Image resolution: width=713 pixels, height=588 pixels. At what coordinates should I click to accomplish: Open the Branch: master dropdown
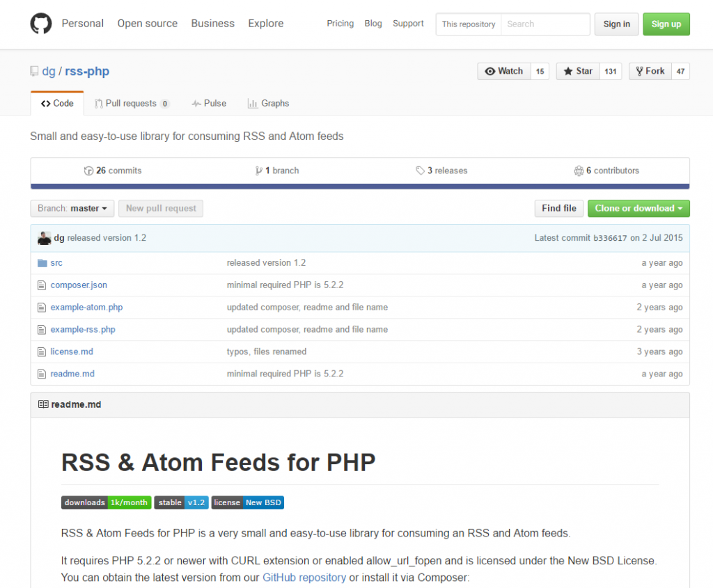(72, 208)
